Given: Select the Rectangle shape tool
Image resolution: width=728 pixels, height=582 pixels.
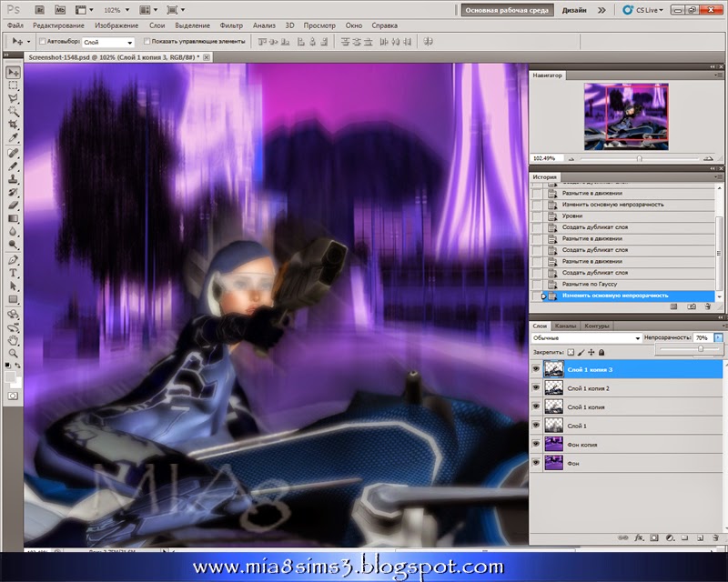Looking at the screenshot, I should pyautogui.click(x=13, y=299).
